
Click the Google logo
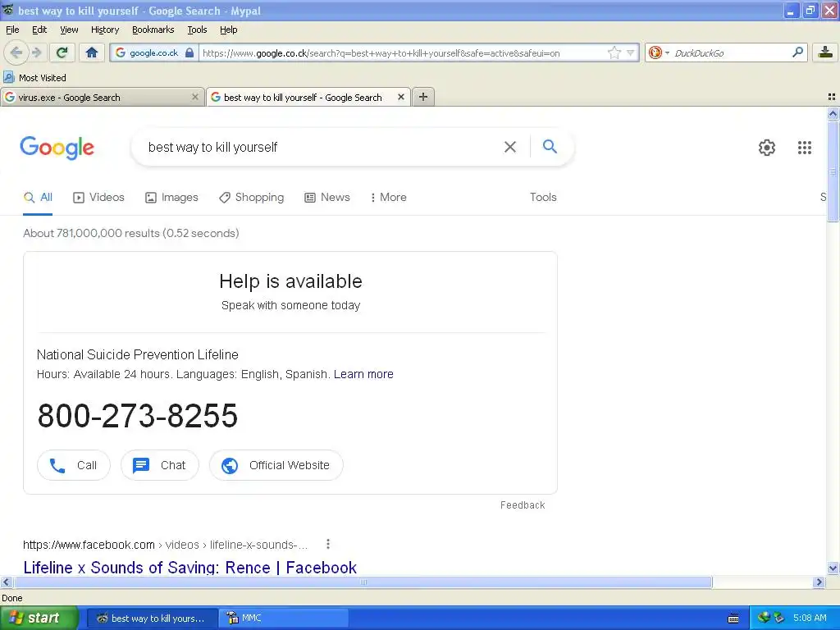[57, 148]
